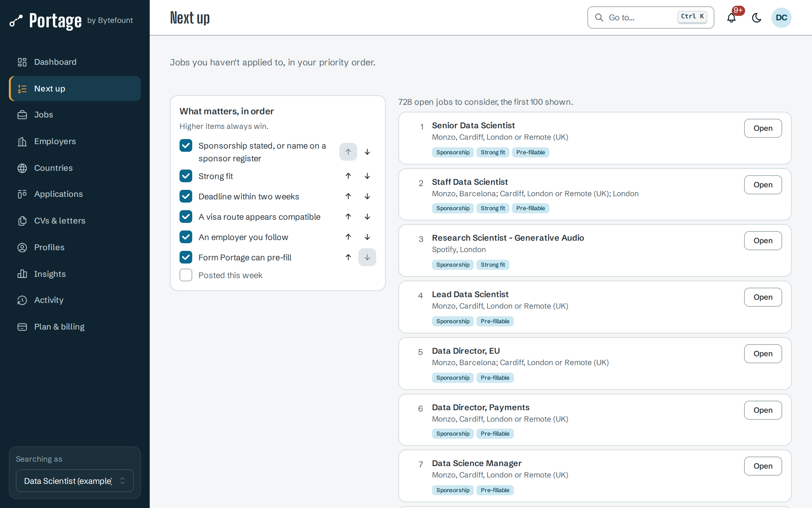The width and height of the screenshot is (812, 508).
Task: Navigate to Jobs in the sidebar
Action: pyautogui.click(x=75, y=115)
